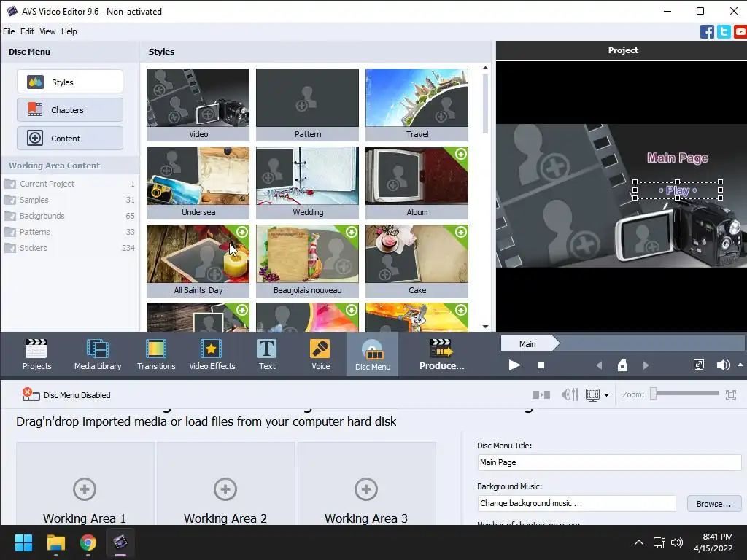Open the View menu
This screenshot has width=747, height=560.
(x=47, y=31)
